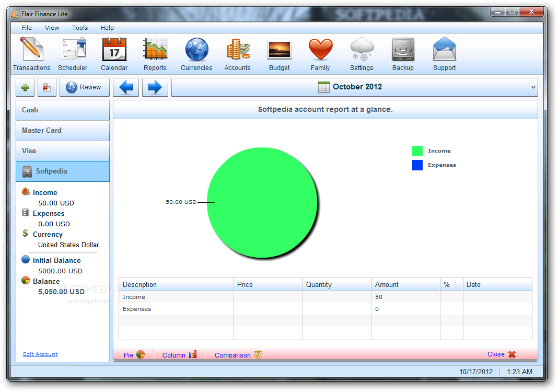The height and width of the screenshot is (392, 558).
Task: Open the Support envelope icon
Action: pos(445,49)
